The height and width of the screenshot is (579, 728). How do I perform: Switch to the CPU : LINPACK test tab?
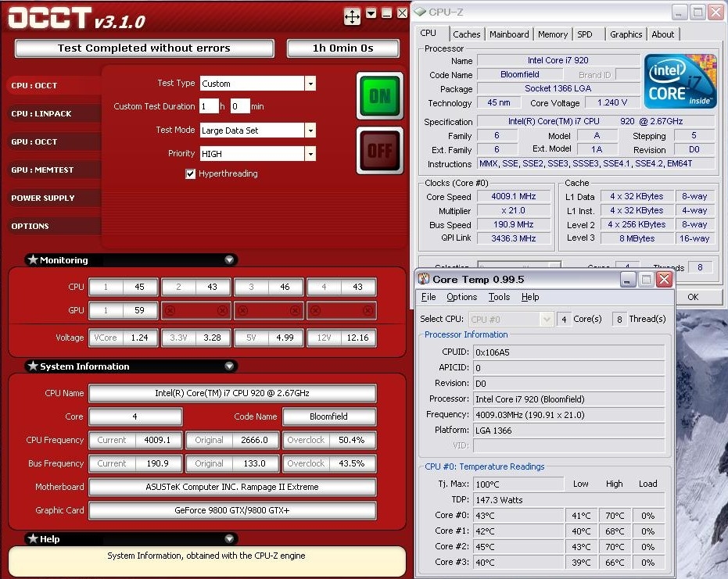(54, 113)
